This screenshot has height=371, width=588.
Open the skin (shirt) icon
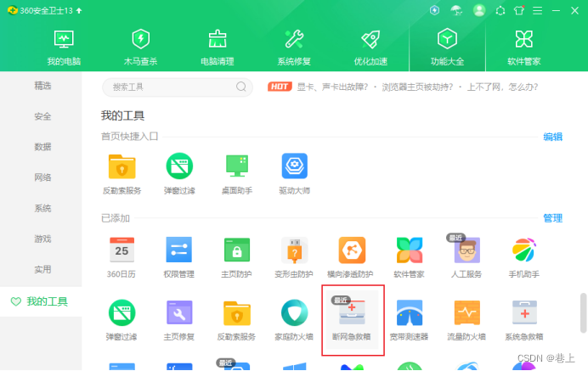pyautogui.click(x=519, y=10)
